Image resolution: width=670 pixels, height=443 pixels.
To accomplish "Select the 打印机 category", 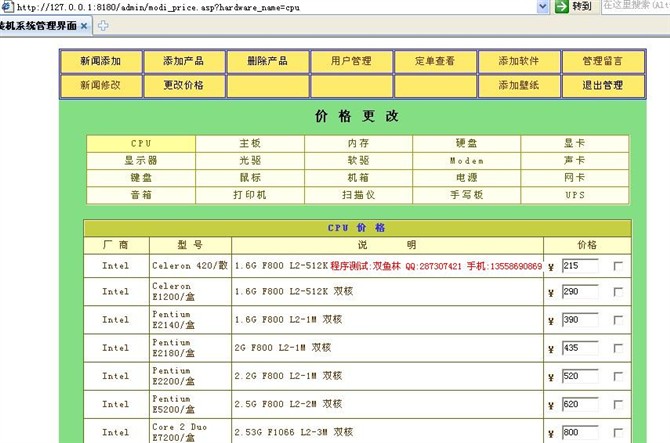I will pyautogui.click(x=250, y=195).
